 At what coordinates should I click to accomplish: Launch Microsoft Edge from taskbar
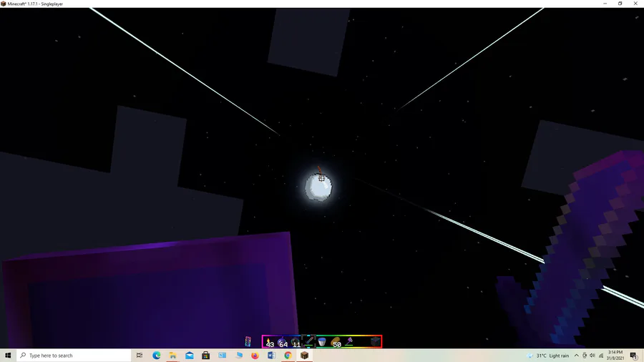157,356
